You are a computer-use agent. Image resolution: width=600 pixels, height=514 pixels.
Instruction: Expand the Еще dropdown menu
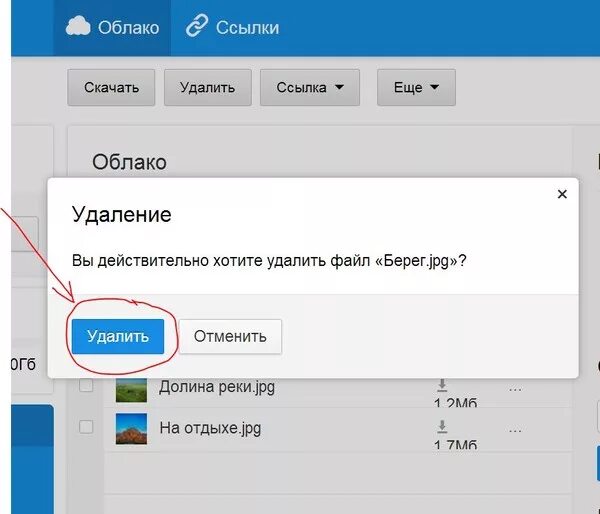(416, 87)
